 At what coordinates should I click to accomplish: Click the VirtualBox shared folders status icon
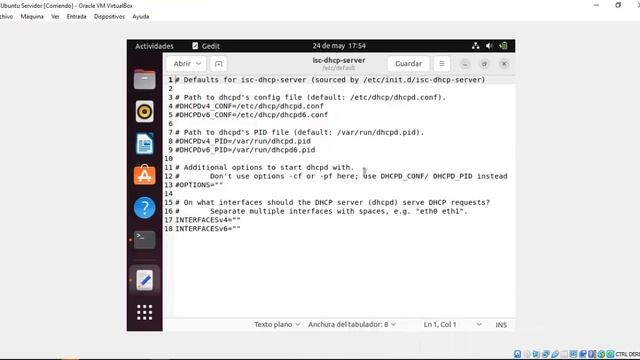point(564,354)
